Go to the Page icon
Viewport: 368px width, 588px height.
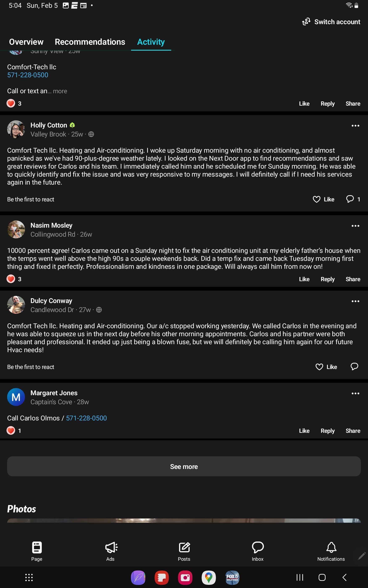(37, 548)
